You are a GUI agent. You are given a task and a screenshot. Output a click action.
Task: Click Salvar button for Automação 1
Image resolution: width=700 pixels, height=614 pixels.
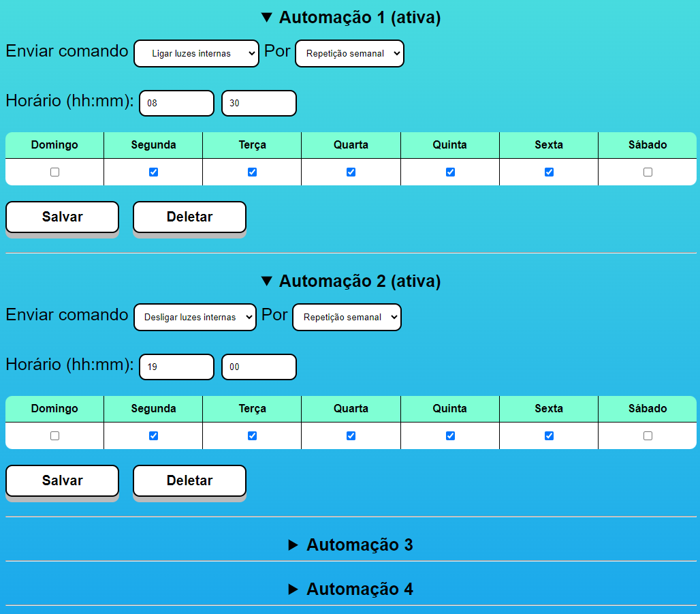pos(62,217)
